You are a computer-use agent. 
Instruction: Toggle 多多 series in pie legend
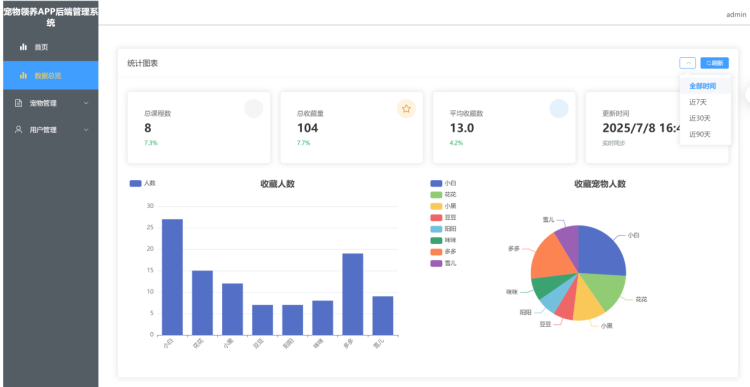[443, 252]
